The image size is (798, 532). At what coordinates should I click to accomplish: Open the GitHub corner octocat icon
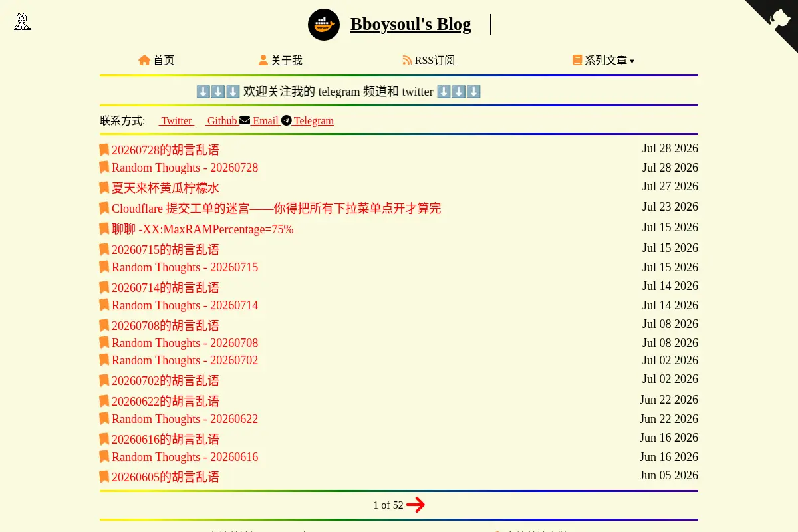[779, 18]
